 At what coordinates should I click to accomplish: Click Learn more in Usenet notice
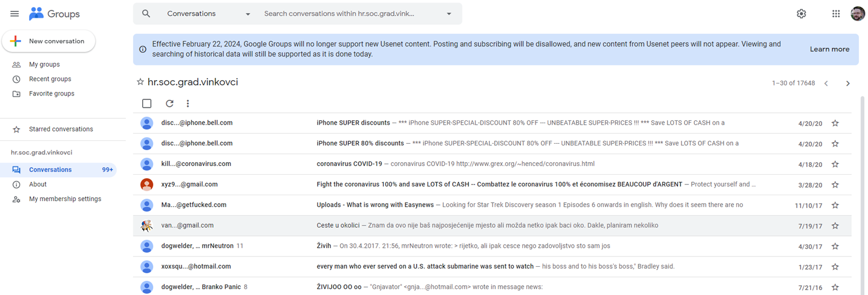tap(829, 49)
